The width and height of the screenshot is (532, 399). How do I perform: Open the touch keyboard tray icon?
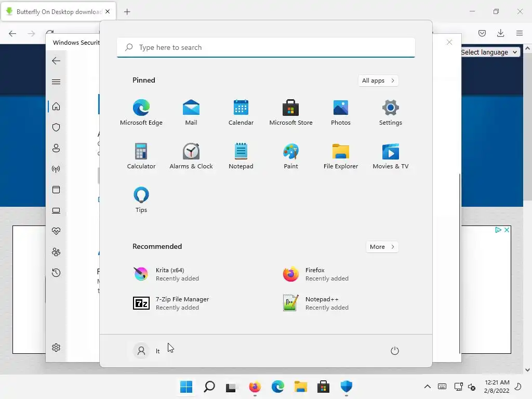[442, 387]
